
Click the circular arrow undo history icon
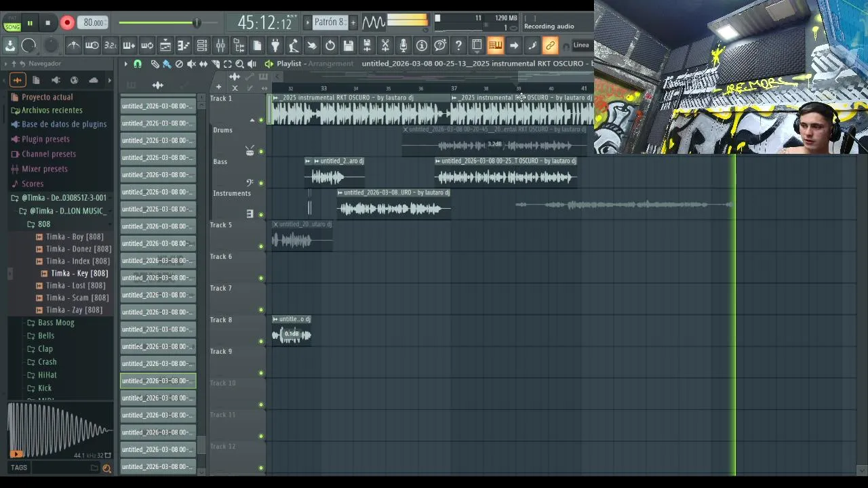(x=330, y=45)
